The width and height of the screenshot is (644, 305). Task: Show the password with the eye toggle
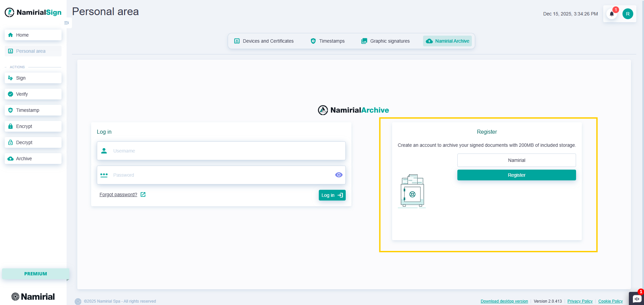coord(338,175)
